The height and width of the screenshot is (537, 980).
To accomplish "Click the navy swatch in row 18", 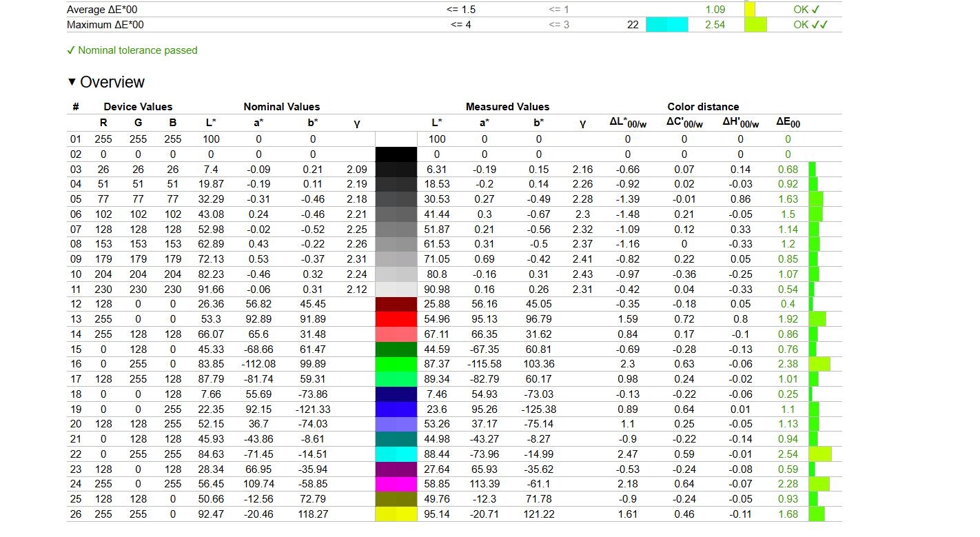I will click(396, 394).
